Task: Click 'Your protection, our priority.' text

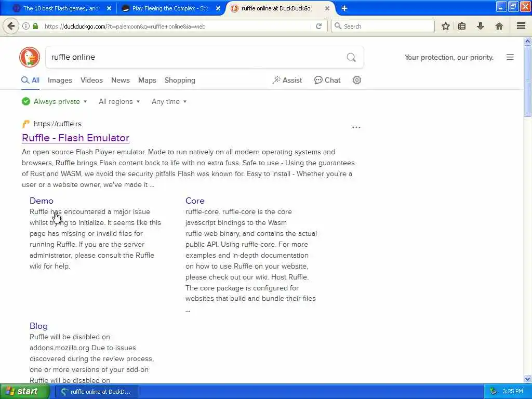Action: coord(449,57)
